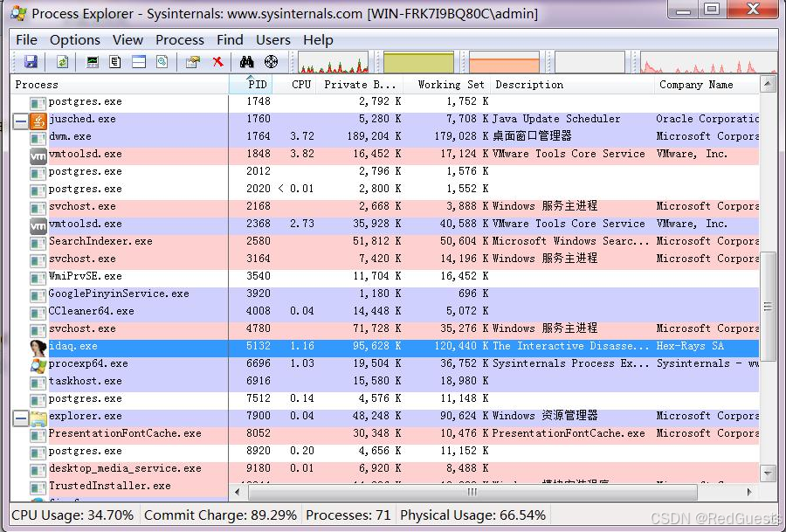This screenshot has width=786, height=532.
Task: Open the File menu
Action: (x=26, y=39)
